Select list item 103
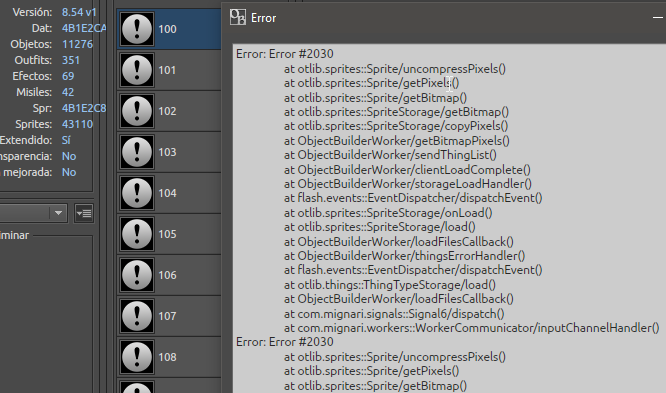This screenshot has height=393, width=666. pyautogui.click(x=169, y=152)
